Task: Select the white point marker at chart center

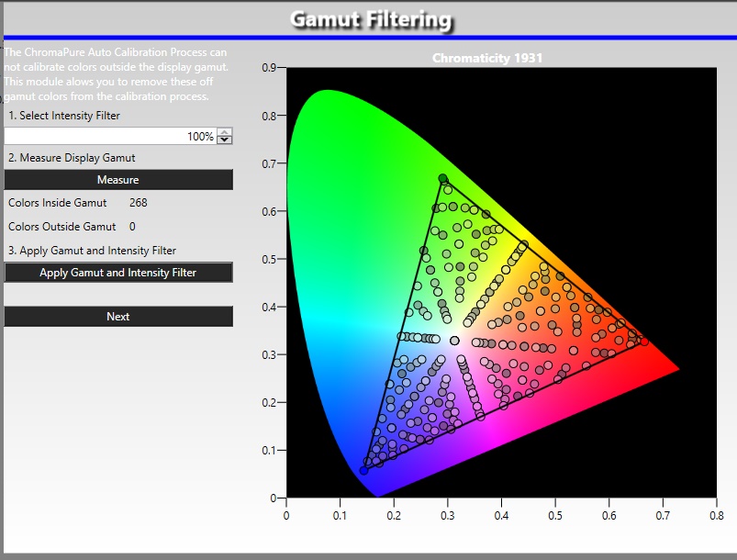Action: point(454,341)
